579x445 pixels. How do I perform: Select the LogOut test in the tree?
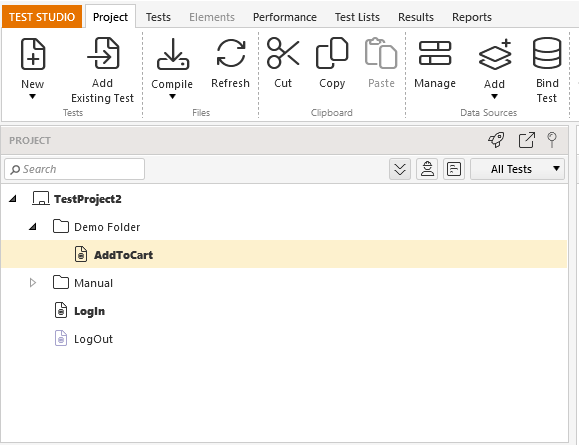tap(93, 339)
